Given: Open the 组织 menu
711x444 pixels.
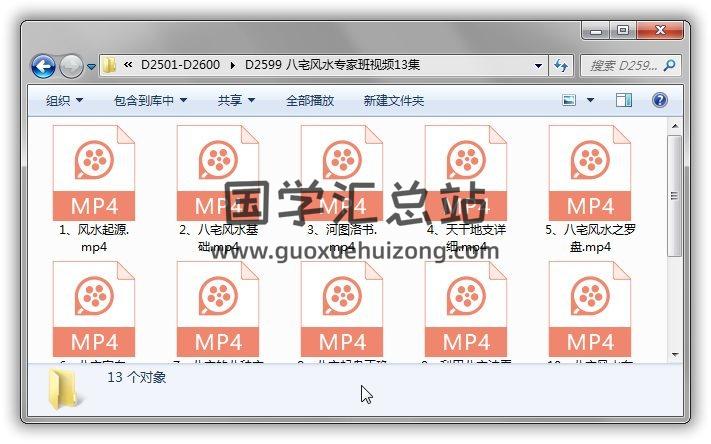Looking at the screenshot, I should (x=64, y=100).
